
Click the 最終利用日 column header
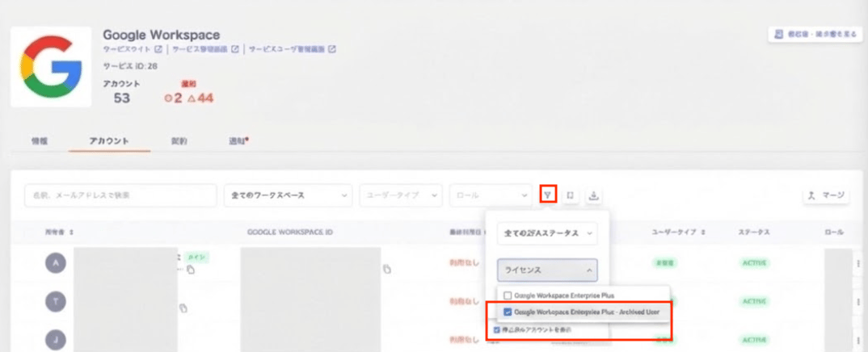click(464, 233)
